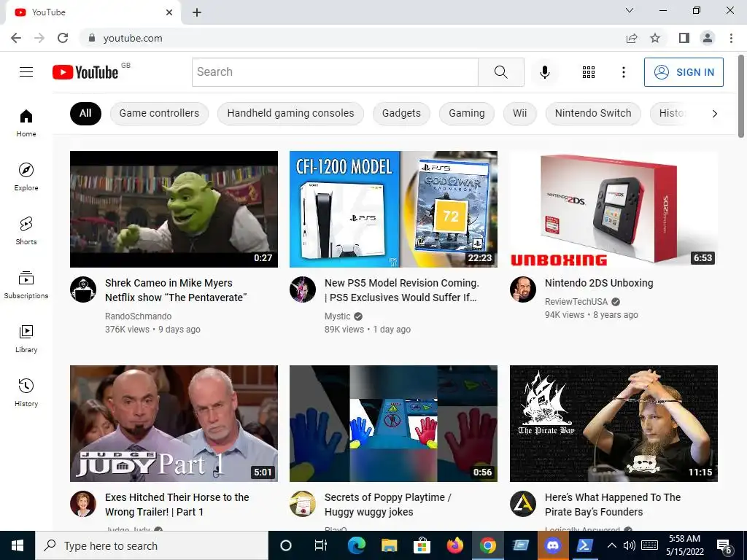Go to Home in the sidebar
The height and width of the screenshot is (560, 747).
26,122
